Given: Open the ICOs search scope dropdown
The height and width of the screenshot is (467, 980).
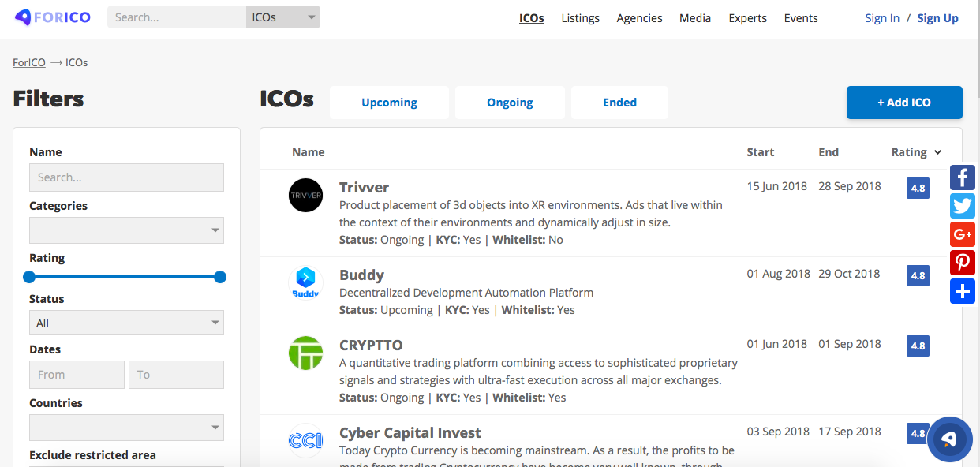Looking at the screenshot, I should point(283,17).
